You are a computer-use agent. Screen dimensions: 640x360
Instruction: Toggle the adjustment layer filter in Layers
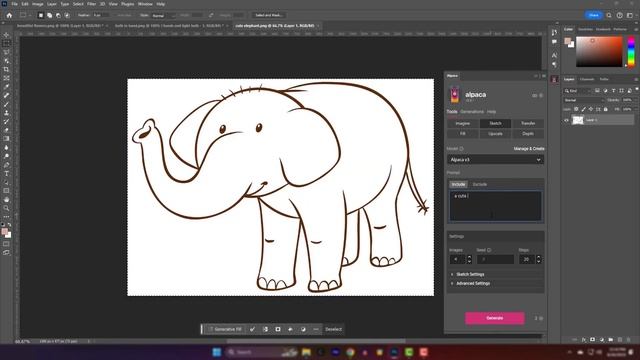click(605, 91)
